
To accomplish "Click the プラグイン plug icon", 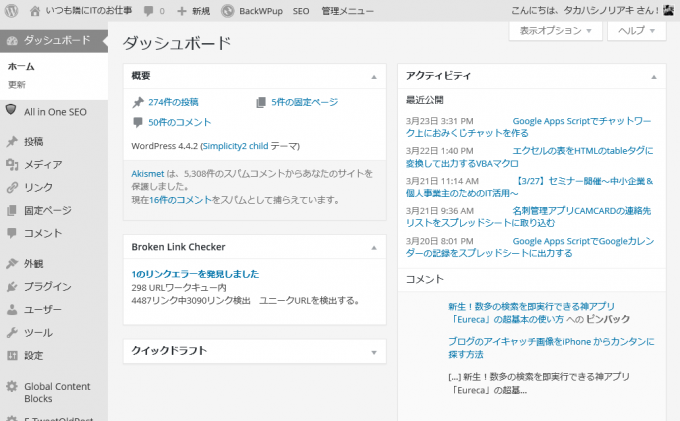I will click(x=12, y=286).
